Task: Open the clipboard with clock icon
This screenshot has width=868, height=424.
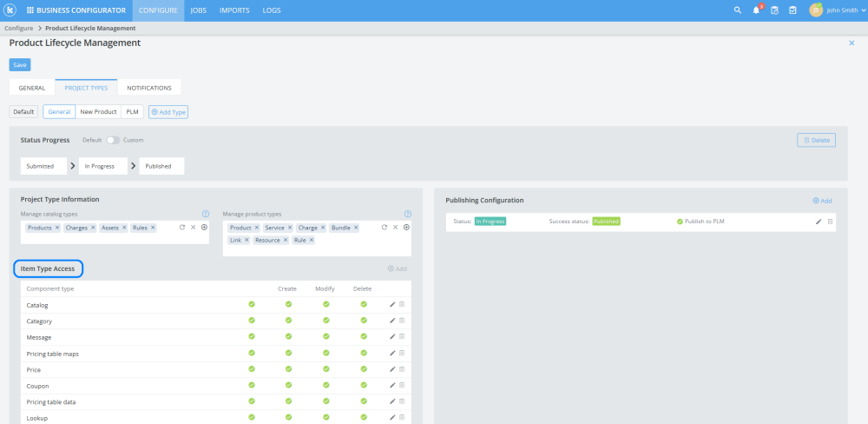Action: (774, 10)
